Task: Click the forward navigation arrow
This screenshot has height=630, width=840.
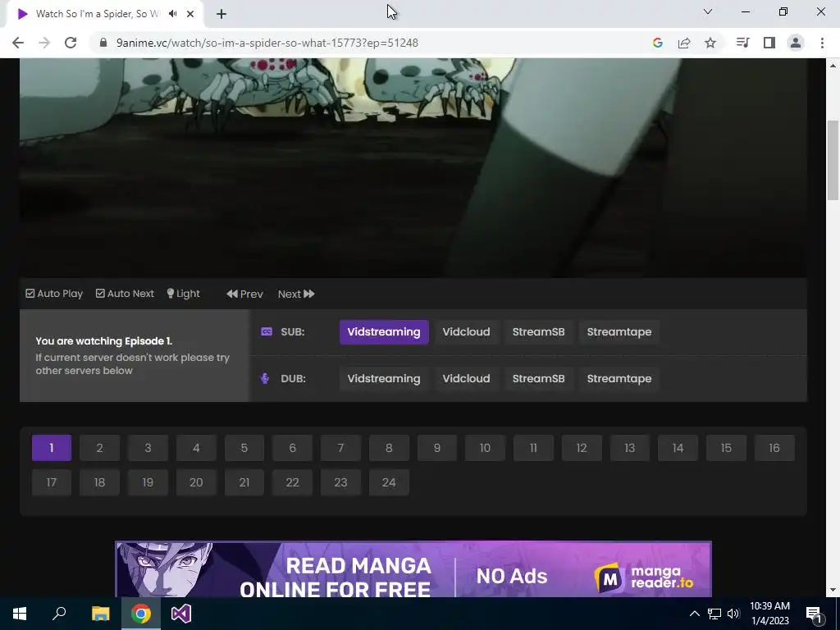Action: point(44,43)
